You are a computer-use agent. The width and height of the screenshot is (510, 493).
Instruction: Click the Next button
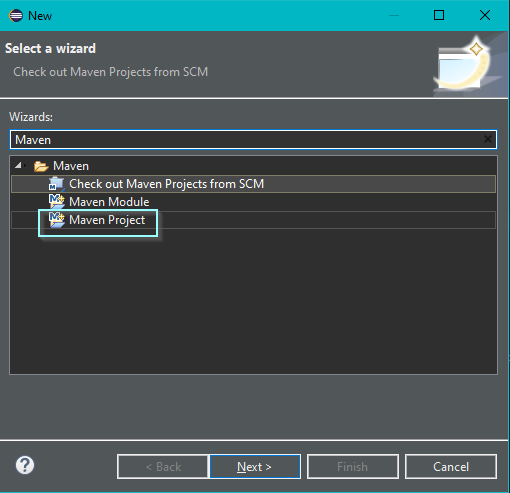tap(255, 466)
